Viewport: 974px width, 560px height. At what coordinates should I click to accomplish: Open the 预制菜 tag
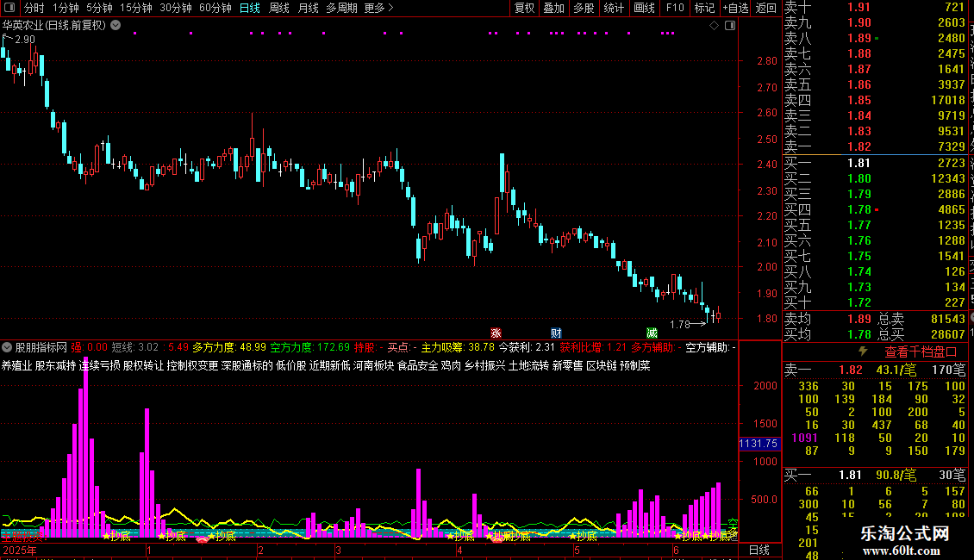[x=635, y=365]
